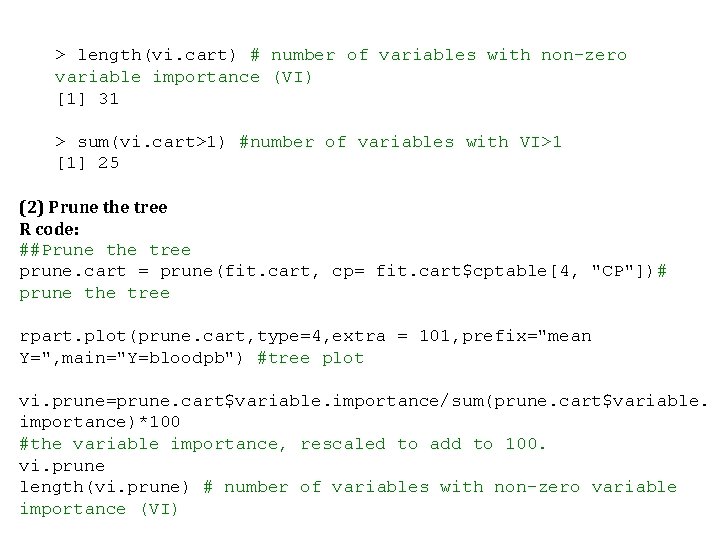This screenshot has width=720, height=540.
Task: Click the "length(vi.prune)" command text
Action: 105,487
